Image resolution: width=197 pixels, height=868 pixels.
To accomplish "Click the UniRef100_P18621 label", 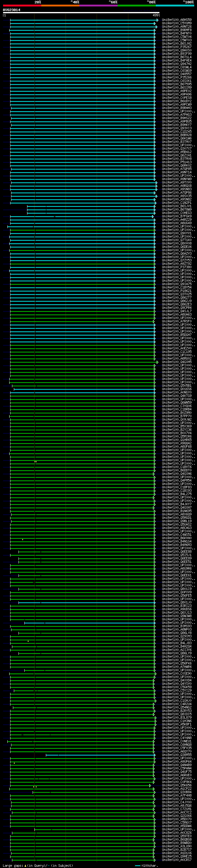I will pyautogui.click(x=177, y=291).
